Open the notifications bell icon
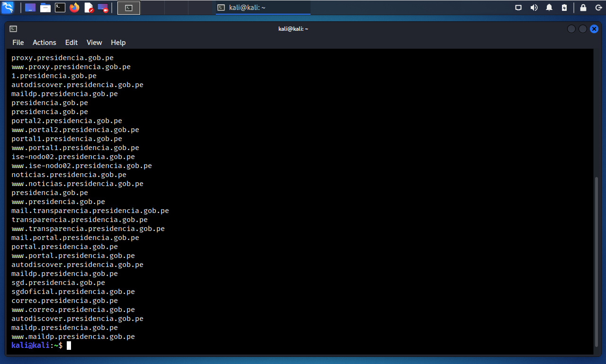 [549, 8]
